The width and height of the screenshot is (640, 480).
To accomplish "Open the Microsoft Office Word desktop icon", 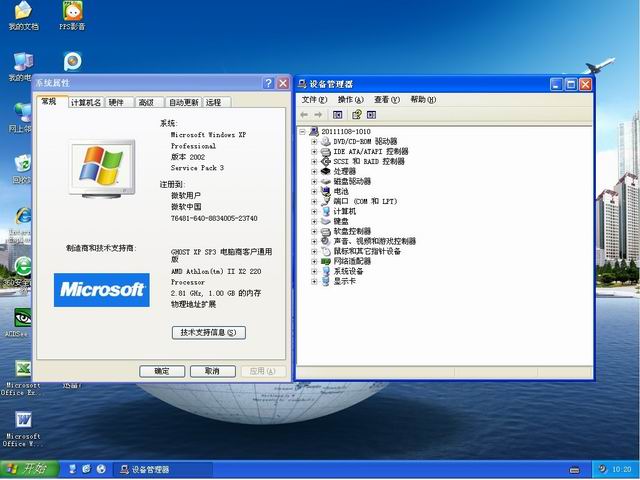I will click(22, 429).
